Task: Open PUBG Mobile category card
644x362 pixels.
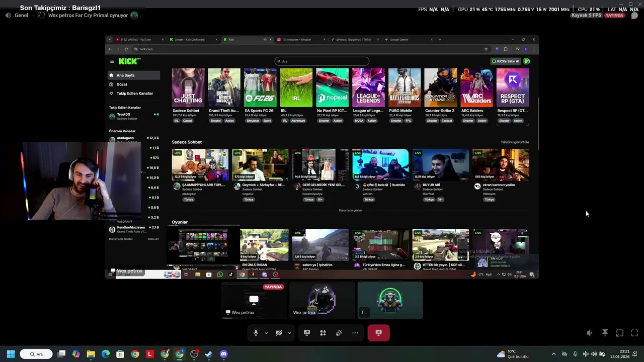Action: point(405,96)
